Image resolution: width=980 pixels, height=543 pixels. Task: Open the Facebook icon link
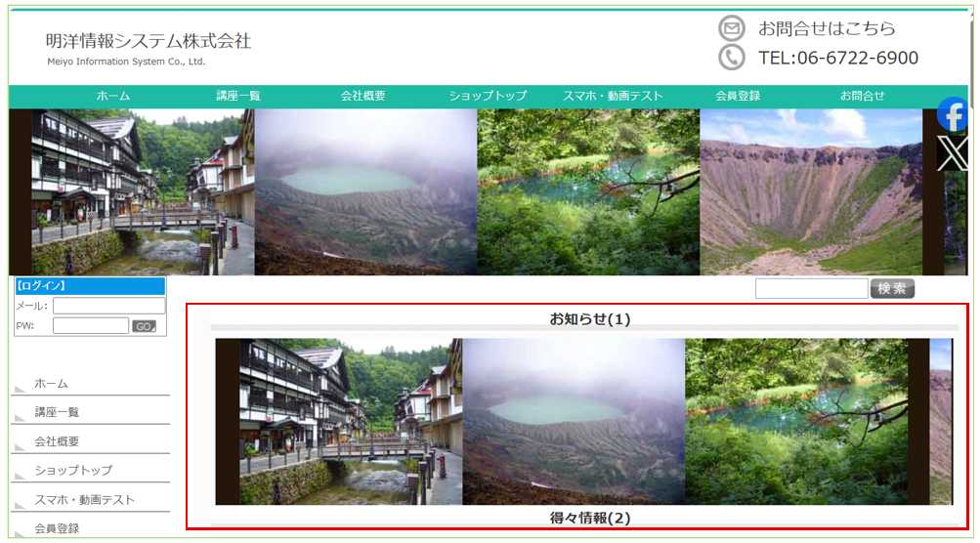[x=952, y=114]
